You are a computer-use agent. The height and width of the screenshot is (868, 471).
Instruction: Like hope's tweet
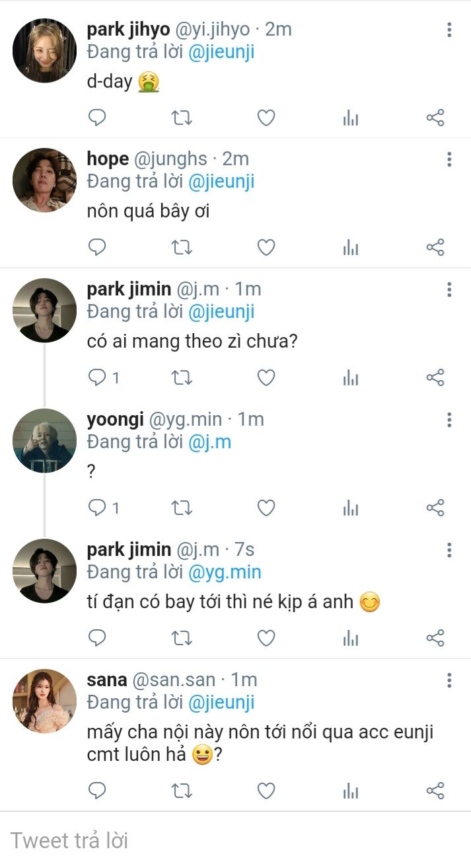[266, 247]
